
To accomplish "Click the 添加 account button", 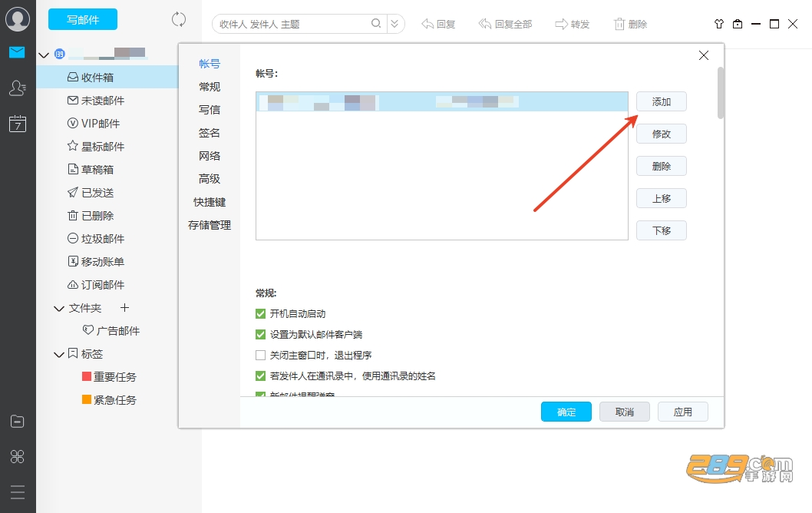I will pyautogui.click(x=662, y=101).
